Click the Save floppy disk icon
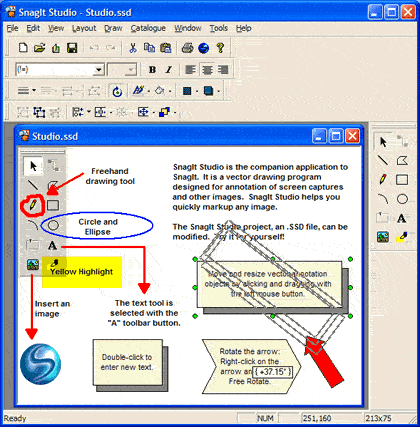420x427 pixels. (72, 48)
